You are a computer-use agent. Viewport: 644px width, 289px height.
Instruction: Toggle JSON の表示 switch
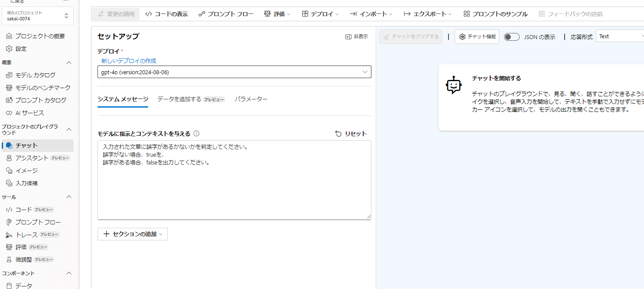coord(512,37)
